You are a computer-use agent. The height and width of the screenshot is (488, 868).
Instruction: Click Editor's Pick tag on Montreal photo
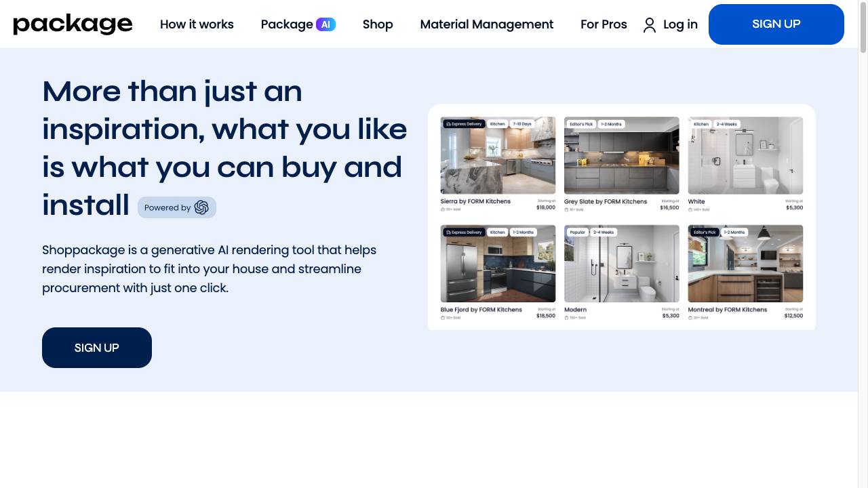tap(705, 232)
